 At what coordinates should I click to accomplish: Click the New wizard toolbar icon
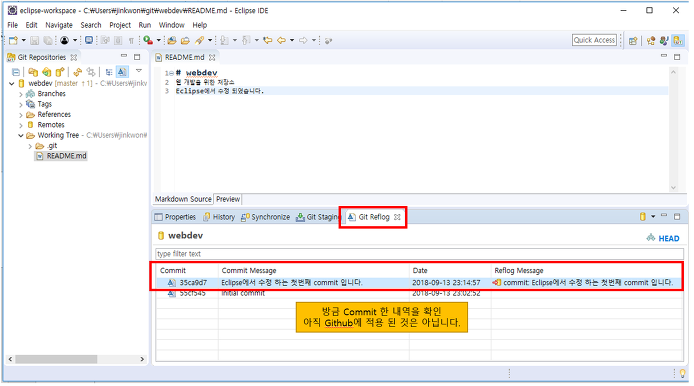(x=13, y=40)
